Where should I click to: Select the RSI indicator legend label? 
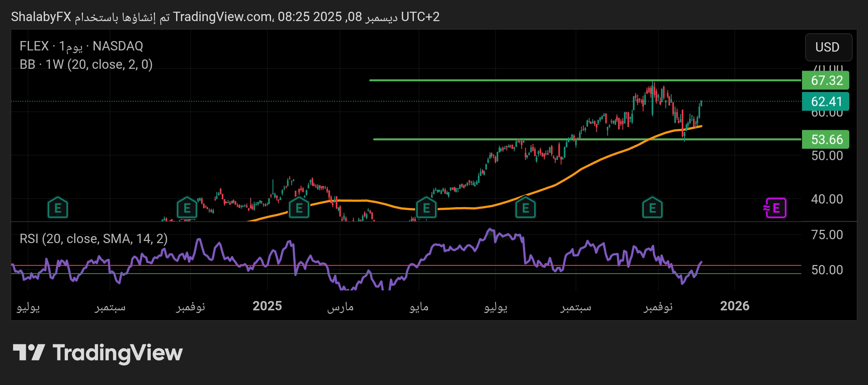tap(93, 238)
